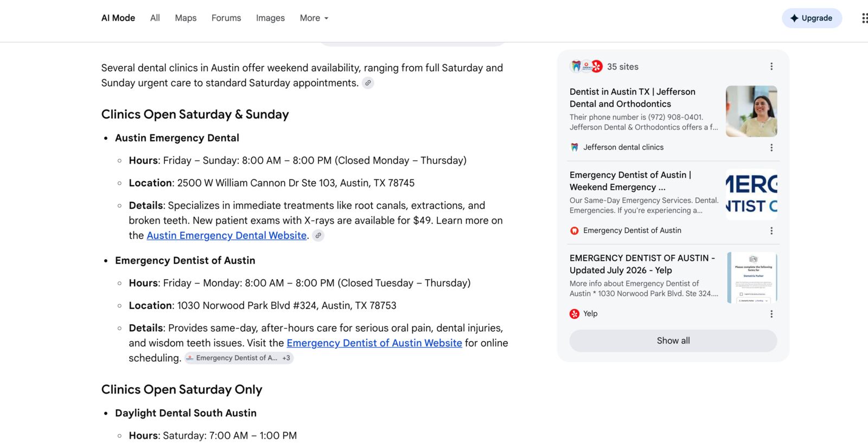Click the Austin Emergency Dental bullet title
868x444 pixels.
[x=177, y=138]
